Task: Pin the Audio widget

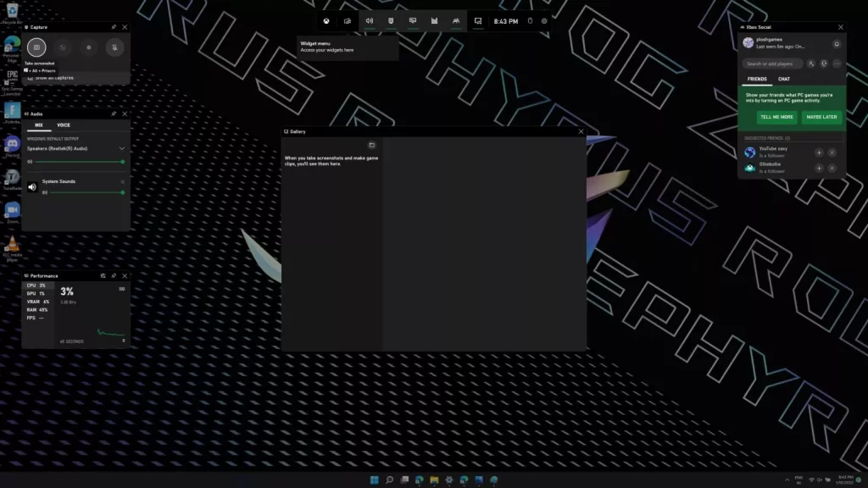Action: click(114, 114)
